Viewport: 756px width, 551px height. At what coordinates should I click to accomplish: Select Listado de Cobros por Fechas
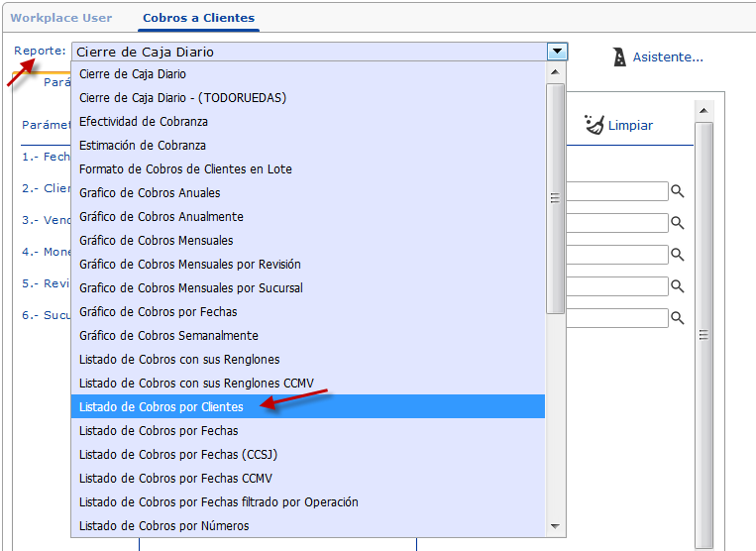(x=308, y=431)
